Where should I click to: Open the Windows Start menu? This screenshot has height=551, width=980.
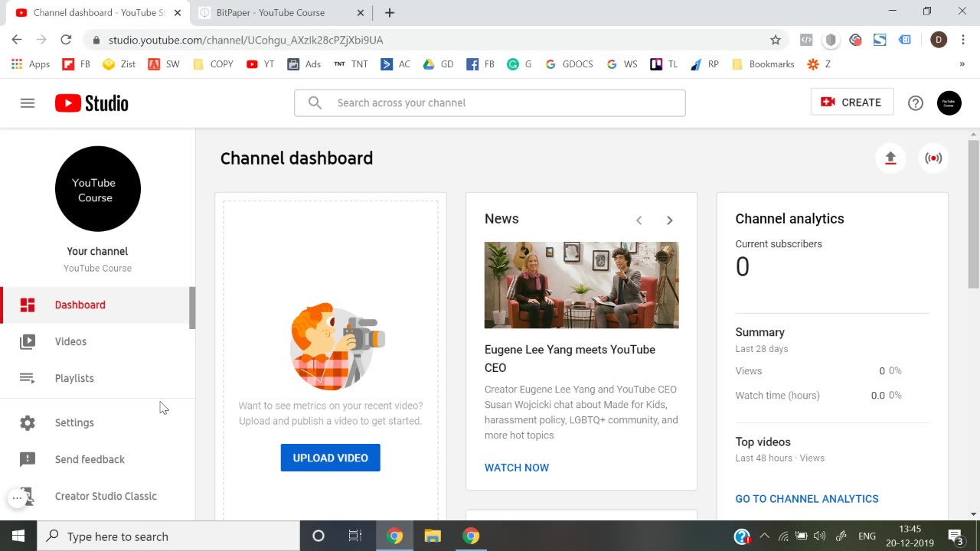pos(18,536)
